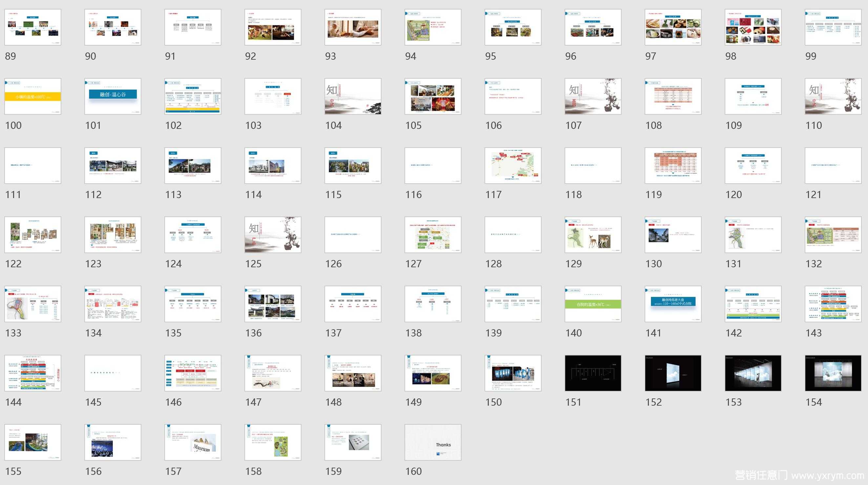868x485 pixels.
Task: Open slide 100 with yellow banner
Action: 33,96
